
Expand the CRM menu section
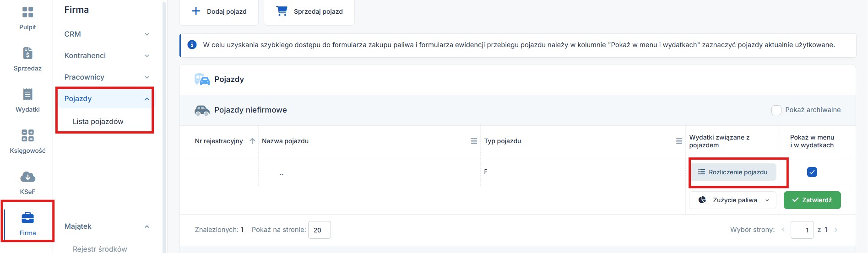(x=107, y=34)
